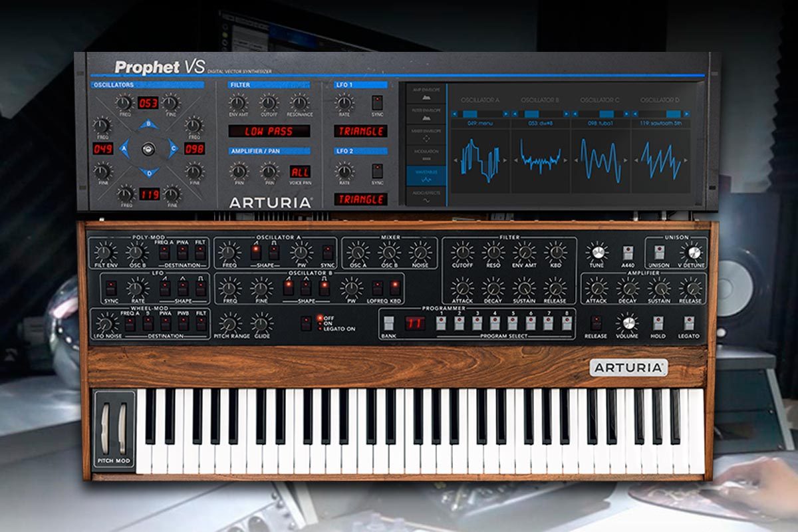Select program 1 in Program Select

tap(441, 323)
